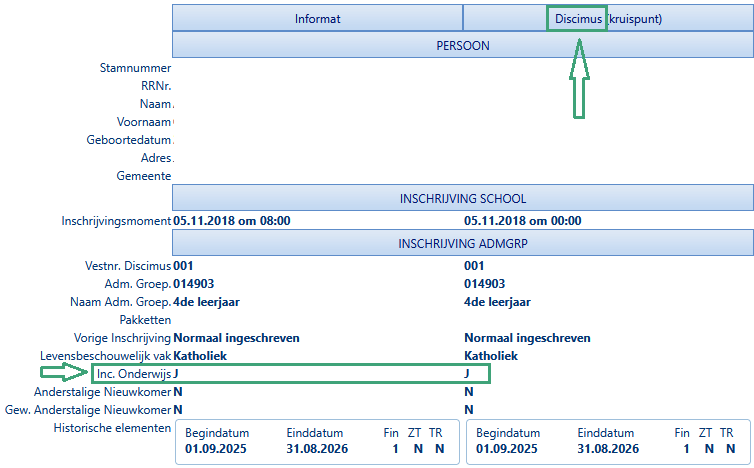Expand the PERSOON section header
The height and width of the screenshot is (468, 754).
click(462, 45)
